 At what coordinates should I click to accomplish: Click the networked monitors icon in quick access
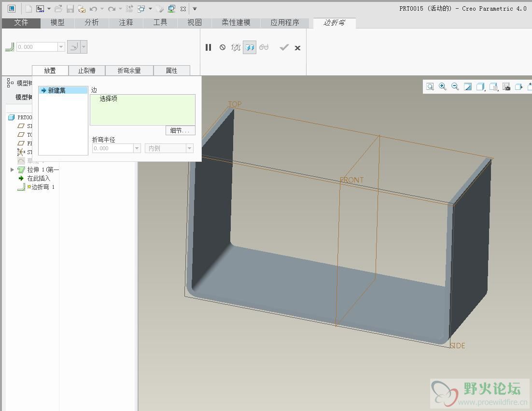click(x=172, y=9)
